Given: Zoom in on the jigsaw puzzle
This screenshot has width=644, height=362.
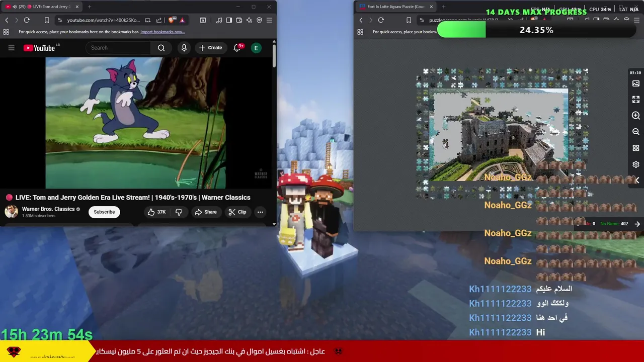Looking at the screenshot, I should pos(636,116).
